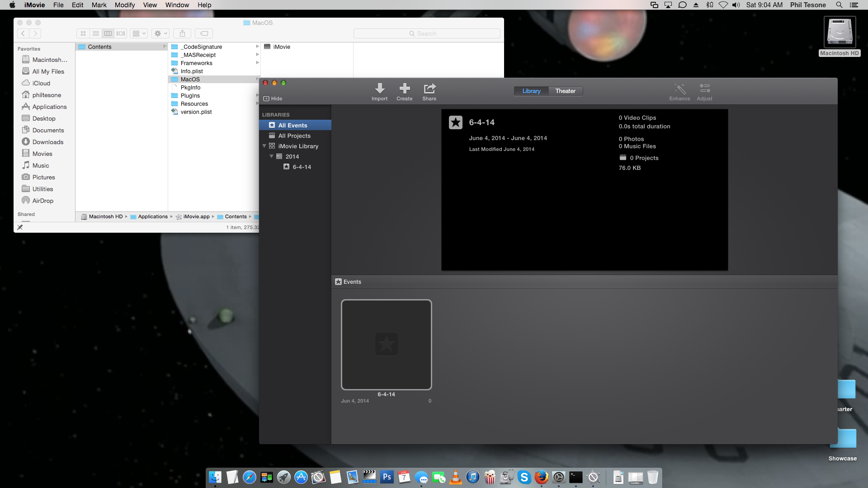The image size is (868, 488).
Task: Open the File menu
Action: (x=58, y=5)
